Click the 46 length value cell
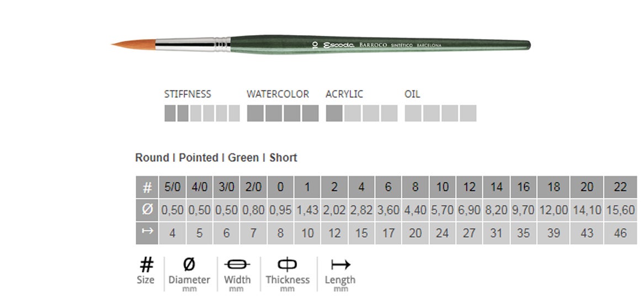Viewport: 644px width, 308px height. point(620,233)
